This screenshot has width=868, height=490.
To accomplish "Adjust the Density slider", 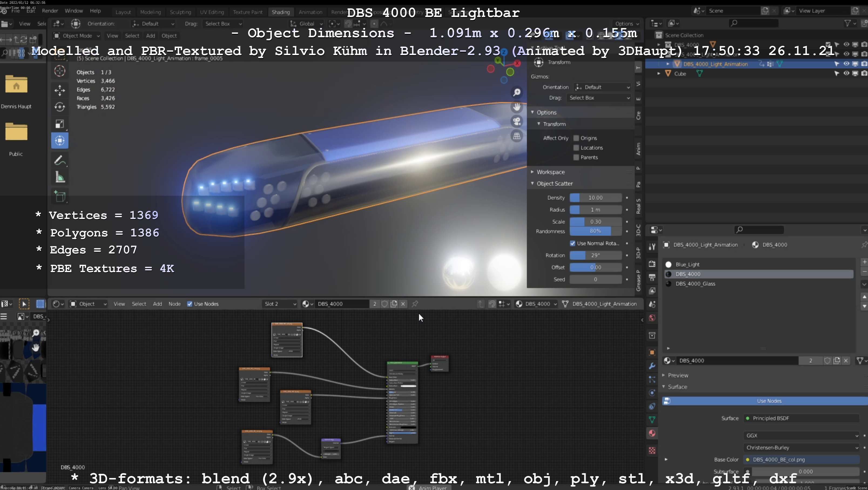I will coord(595,198).
